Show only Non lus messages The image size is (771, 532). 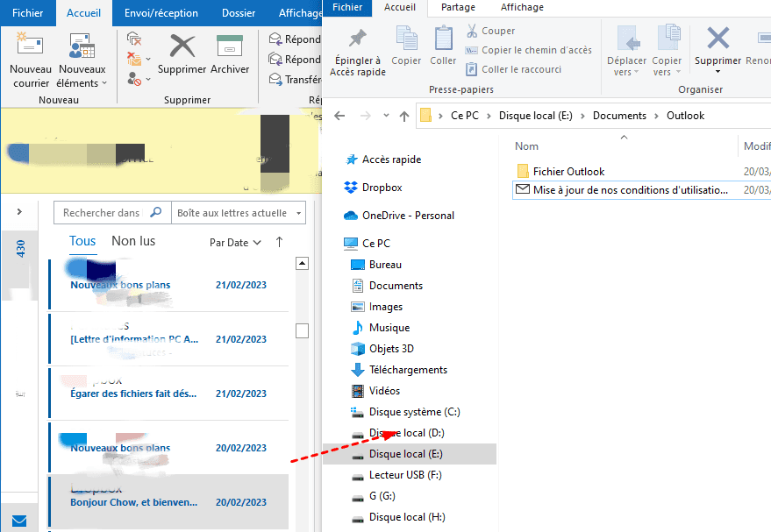coord(133,241)
